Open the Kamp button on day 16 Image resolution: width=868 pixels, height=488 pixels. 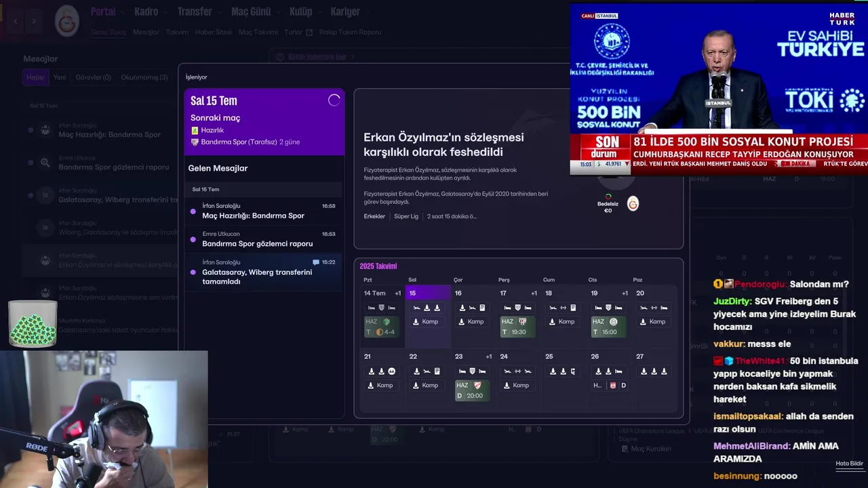click(472, 322)
